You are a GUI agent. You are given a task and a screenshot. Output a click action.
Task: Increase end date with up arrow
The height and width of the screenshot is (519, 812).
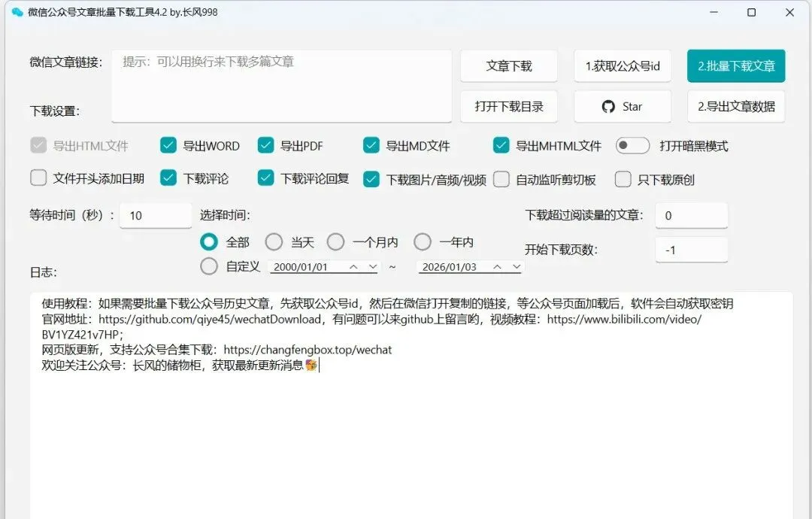[x=497, y=267]
